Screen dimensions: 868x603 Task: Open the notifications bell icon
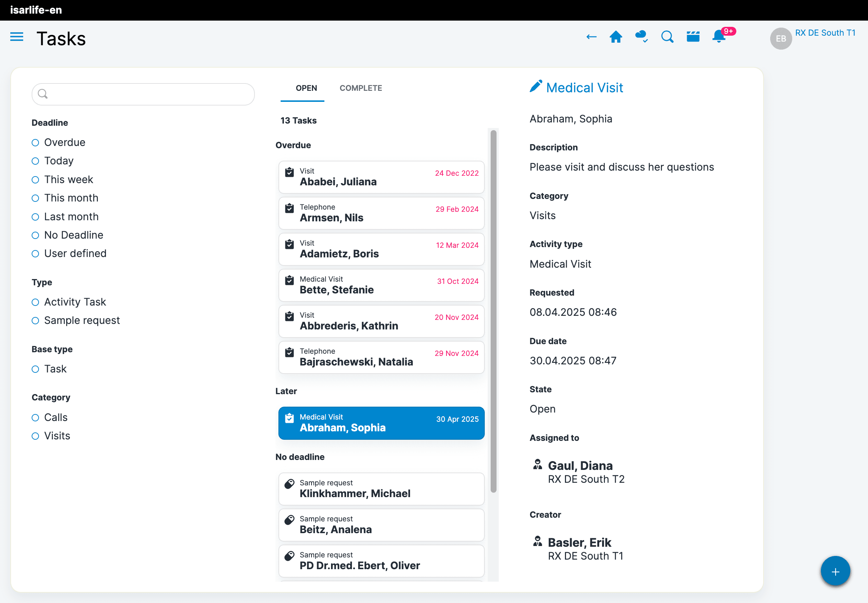718,37
